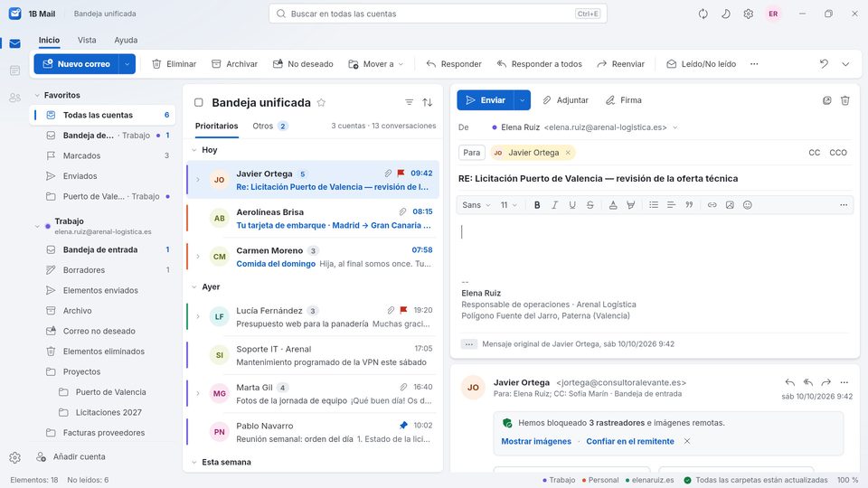868x488 pixels.
Task: Collapse the Hoy message group
Action: (194, 150)
